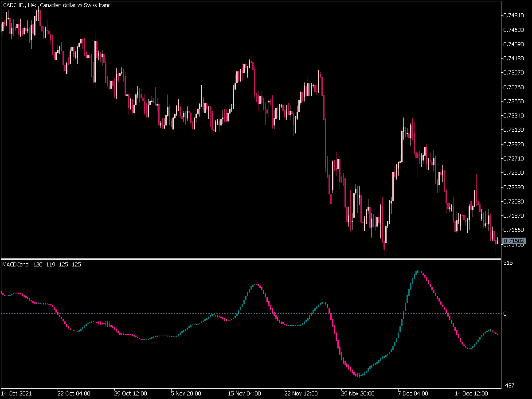Click the '7 Dec 04:00' time label
Viewport: 532px width, 399px height.
(413, 393)
